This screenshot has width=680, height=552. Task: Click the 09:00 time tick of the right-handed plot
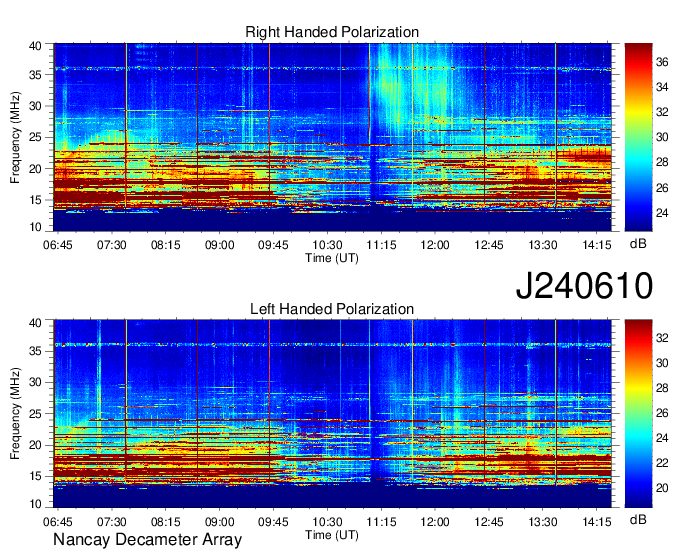pyautogui.click(x=219, y=245)
